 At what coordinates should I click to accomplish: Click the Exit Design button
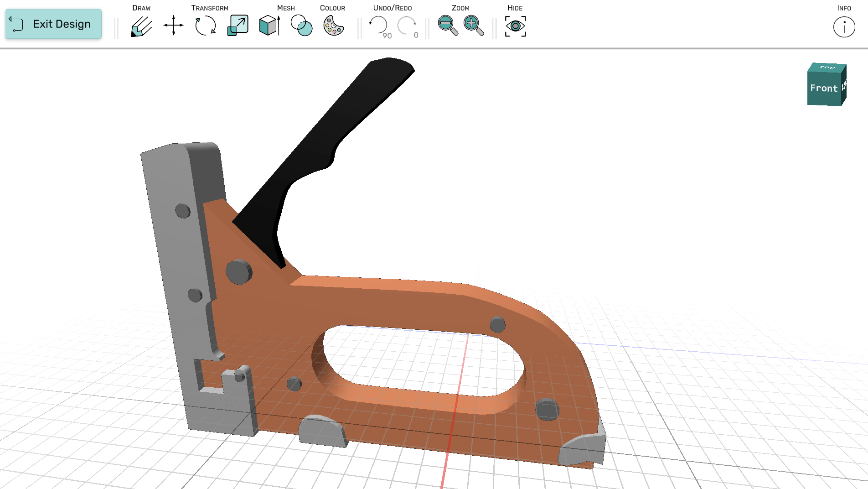tap(53, 24)
